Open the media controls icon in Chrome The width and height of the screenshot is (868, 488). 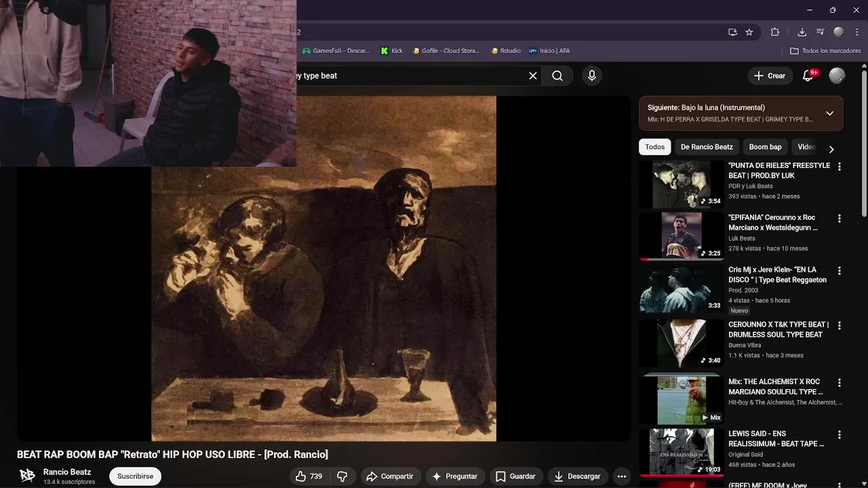point(821,32)
